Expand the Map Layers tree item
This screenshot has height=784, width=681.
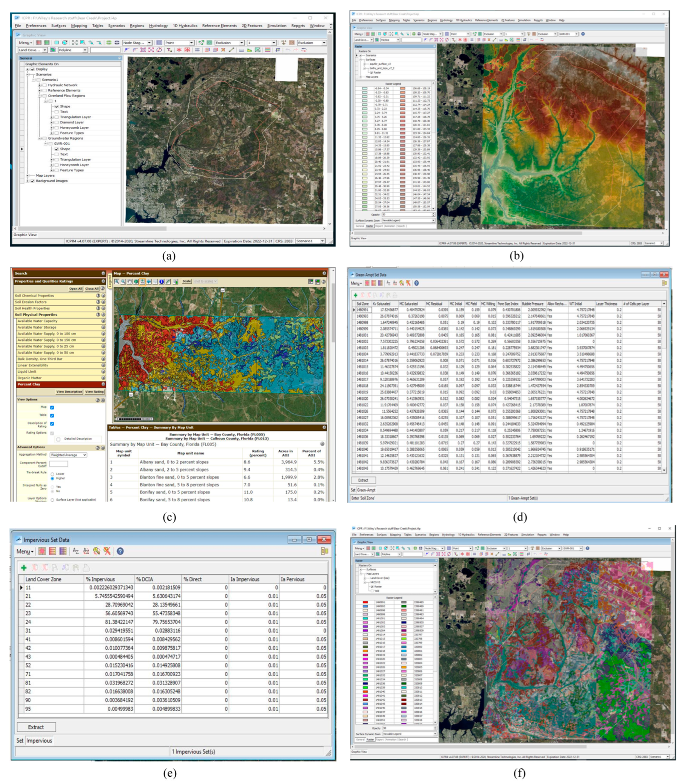pos(28,175)
